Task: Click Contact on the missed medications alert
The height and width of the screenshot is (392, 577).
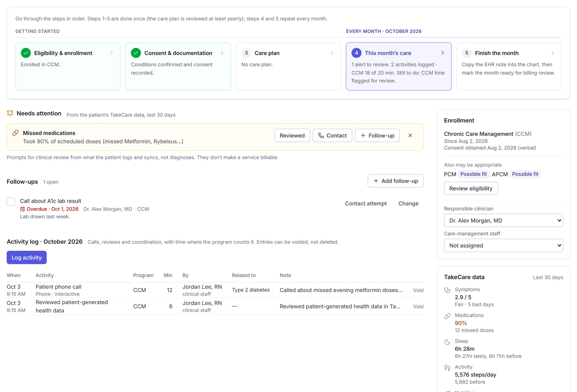Action: point(332,135)
